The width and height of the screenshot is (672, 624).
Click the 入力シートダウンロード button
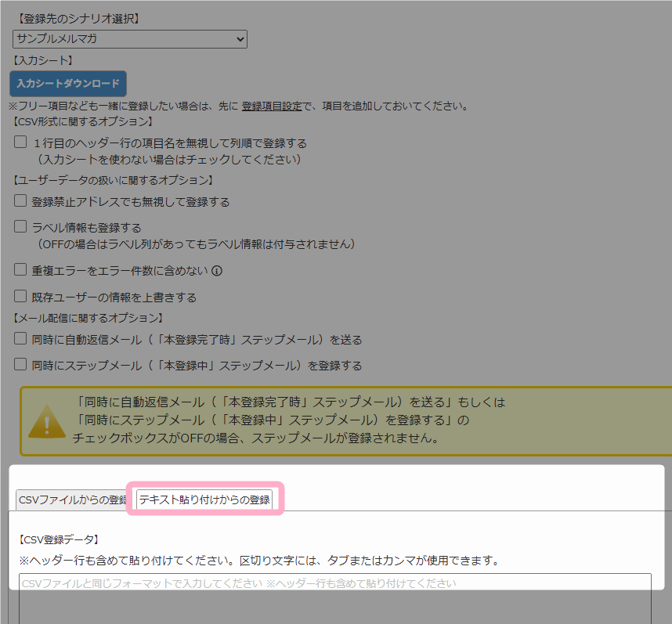coord(68,84)
